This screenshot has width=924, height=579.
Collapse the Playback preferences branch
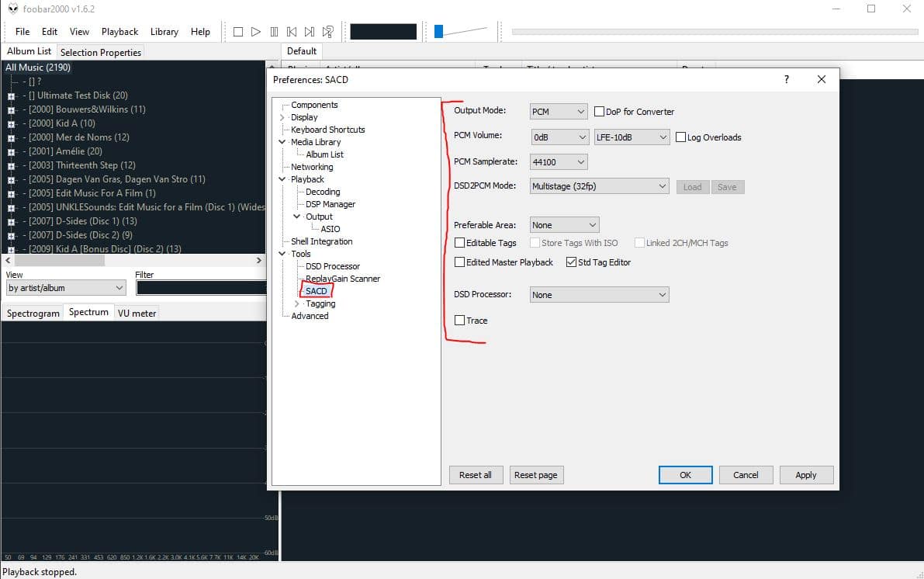[282, 179]
